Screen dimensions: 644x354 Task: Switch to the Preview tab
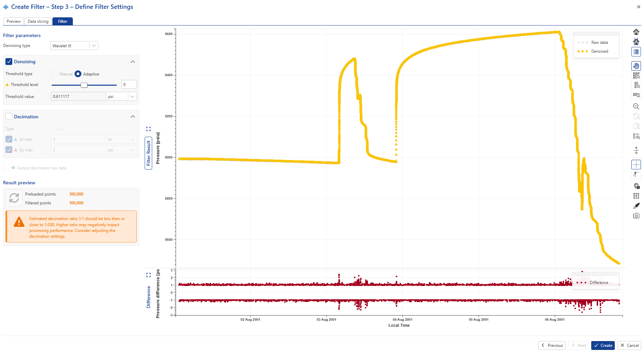[14, 21]
